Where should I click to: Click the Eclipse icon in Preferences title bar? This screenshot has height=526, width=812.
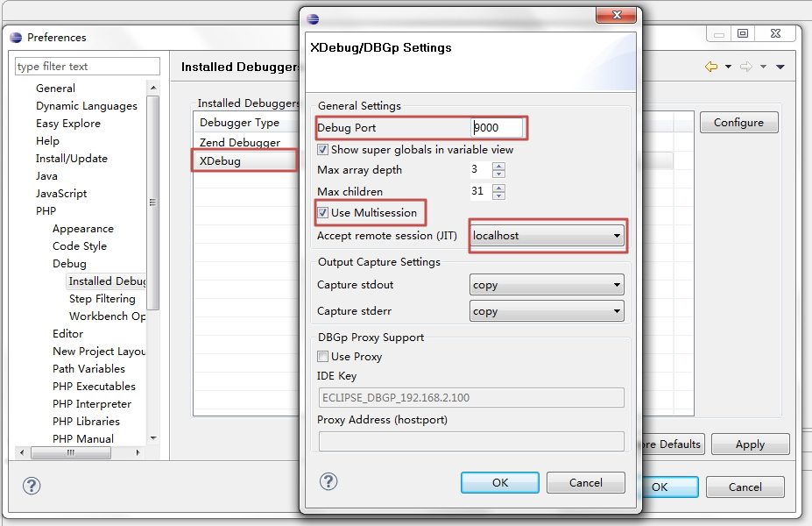click(16, 38)
